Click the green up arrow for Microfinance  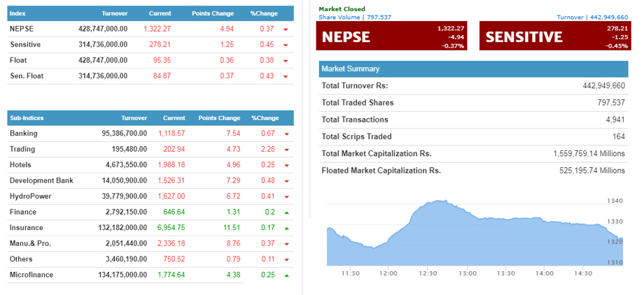(286, 275)
